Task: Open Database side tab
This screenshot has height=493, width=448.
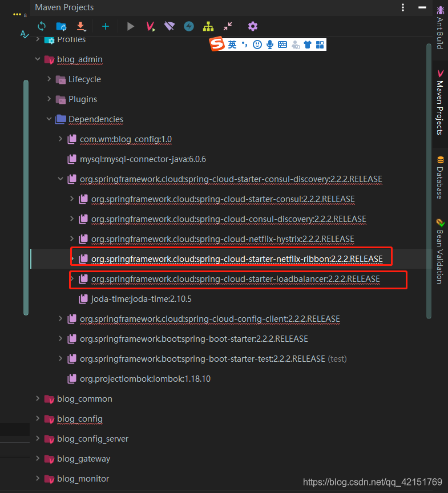Action: (x=440, y=177)
